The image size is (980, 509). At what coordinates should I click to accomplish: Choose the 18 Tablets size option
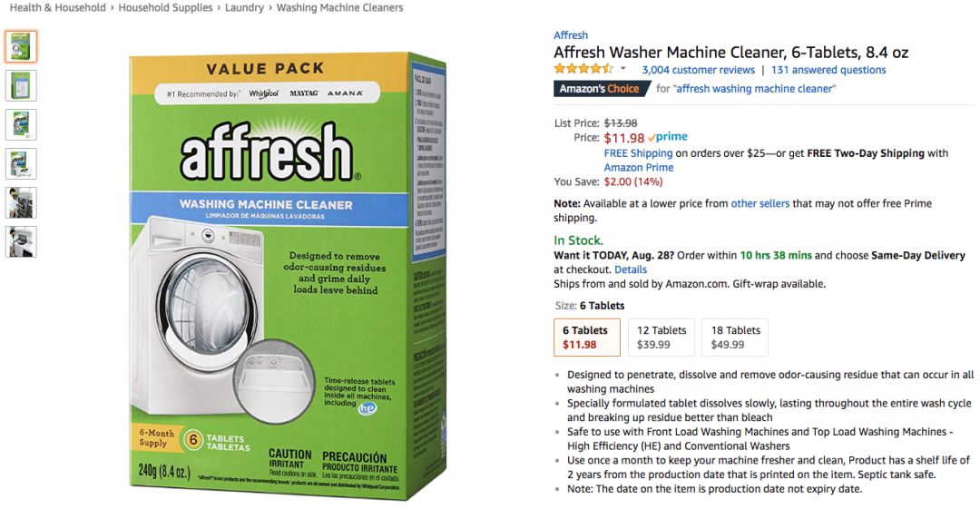pos(735,337)
